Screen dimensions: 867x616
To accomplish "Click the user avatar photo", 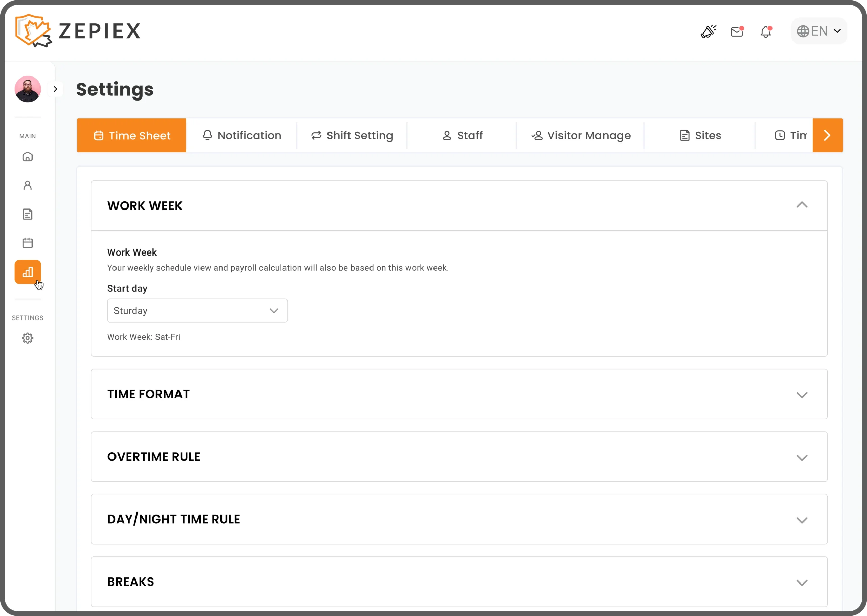I will (28, 89).
